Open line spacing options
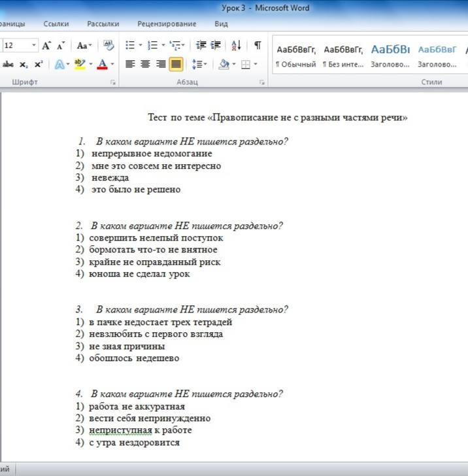The image size is (468, 476). [199, 64]
